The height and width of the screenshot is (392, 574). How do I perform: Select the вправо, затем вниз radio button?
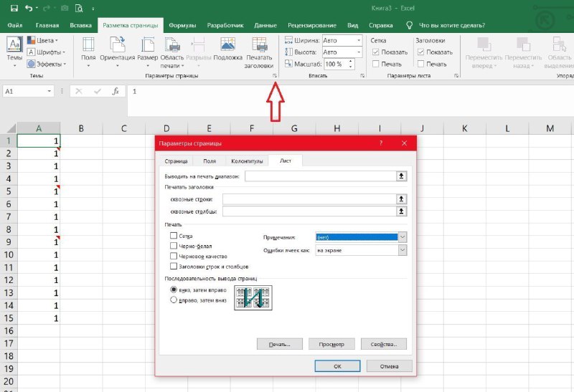(174, 300)
